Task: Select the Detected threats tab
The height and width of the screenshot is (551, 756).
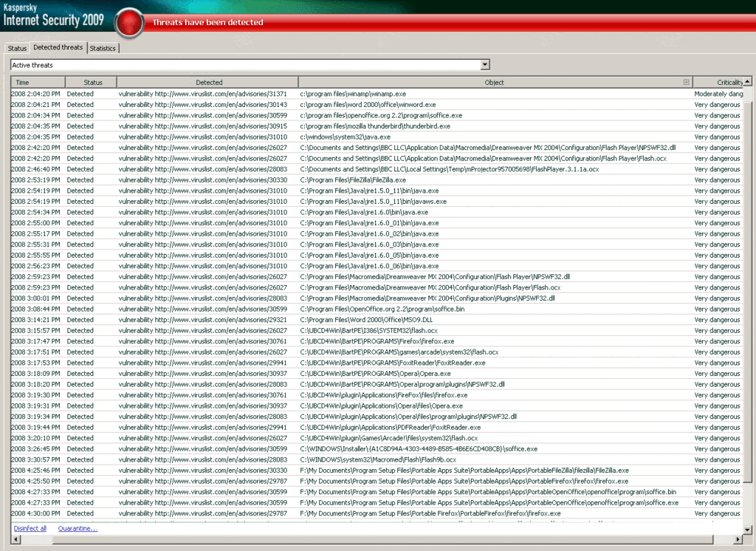Action: [x=58, y=47]
